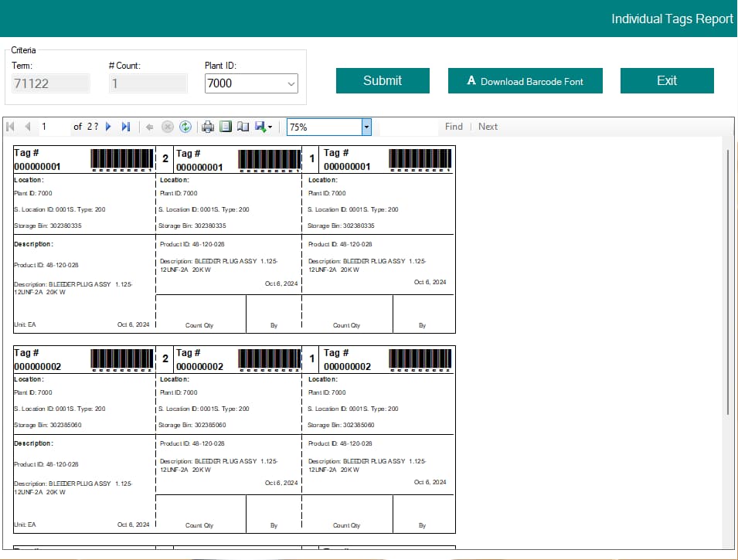Click the Submit button
738x560 pixels.
(x=383, y=80)
